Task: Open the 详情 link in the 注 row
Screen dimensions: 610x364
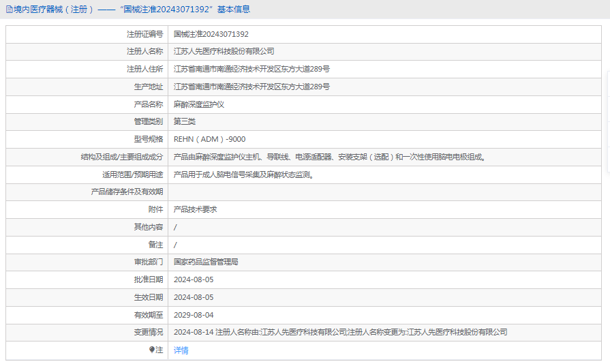Action: click(x=181, y=350)
